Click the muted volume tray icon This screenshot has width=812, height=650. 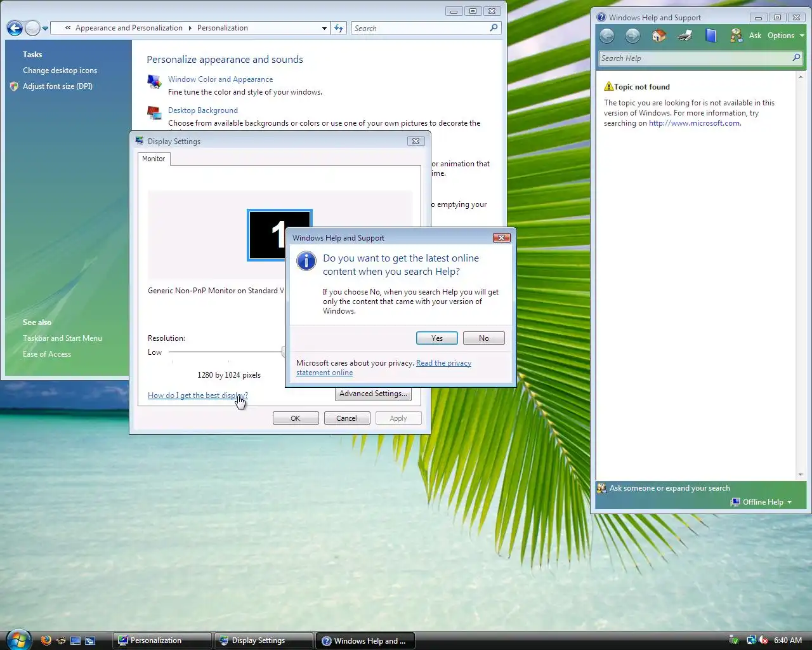763,640
